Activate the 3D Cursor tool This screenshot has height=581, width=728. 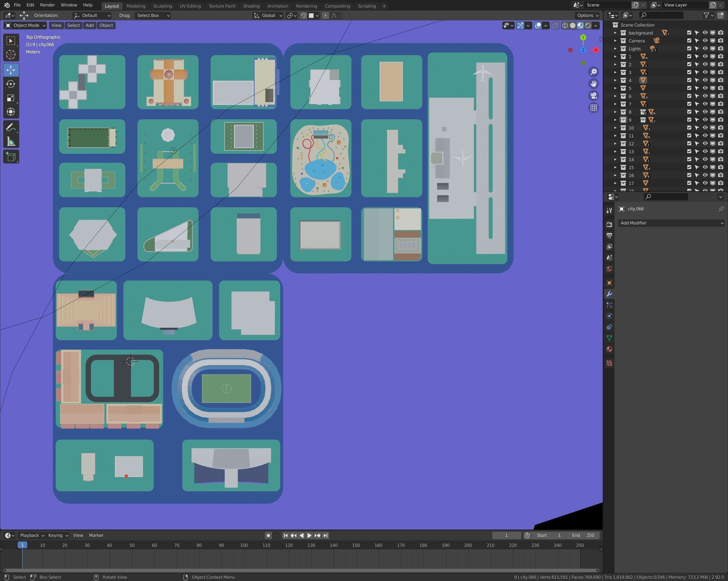(x=11, y=55)
